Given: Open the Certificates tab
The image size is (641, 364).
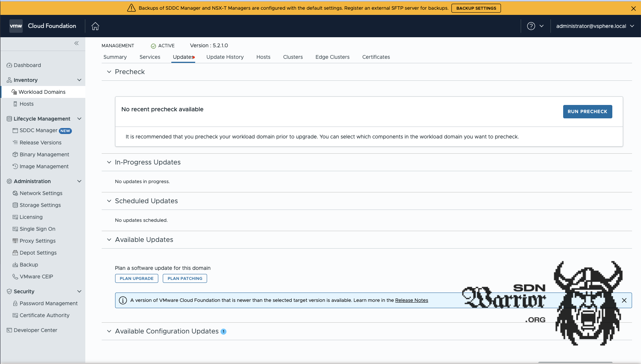Looking at the screenshot, I should (376, 57).
